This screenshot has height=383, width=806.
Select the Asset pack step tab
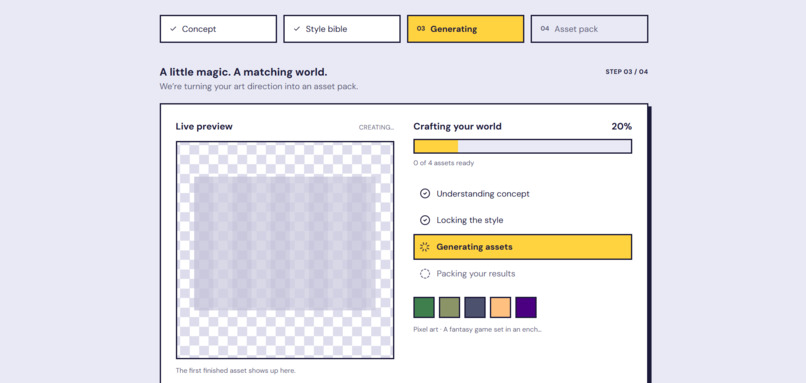(x=589, y=29)
